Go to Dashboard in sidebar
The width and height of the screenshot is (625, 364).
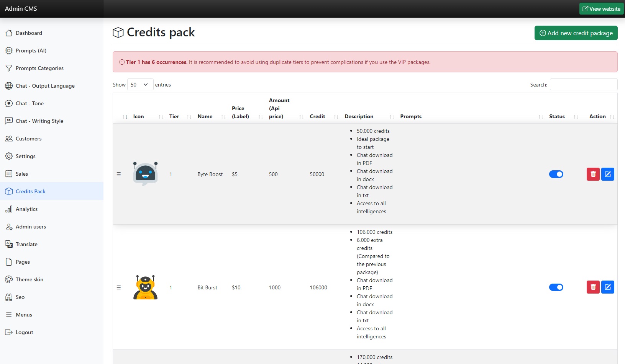[29, 33]
